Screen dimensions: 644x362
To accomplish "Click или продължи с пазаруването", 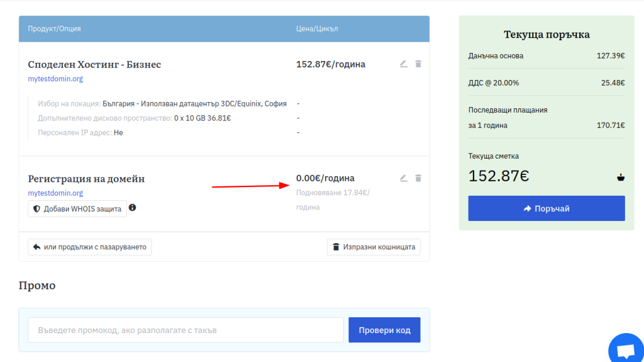I will (x=90, y=247).
